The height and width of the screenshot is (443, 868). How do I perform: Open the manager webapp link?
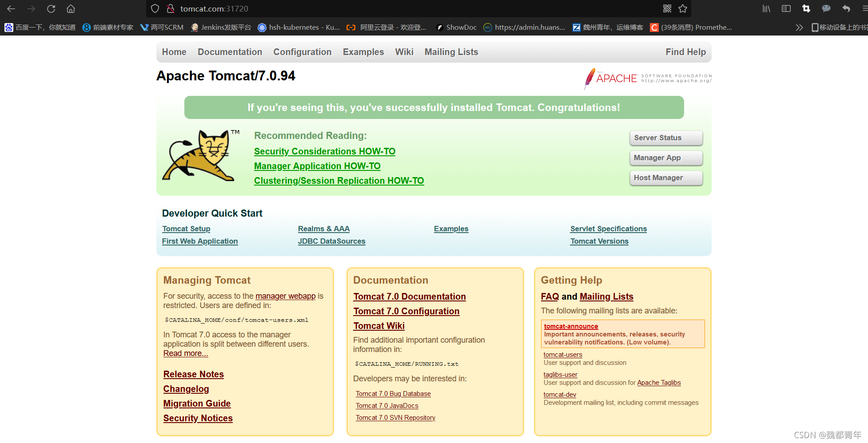tap(286, 296)
